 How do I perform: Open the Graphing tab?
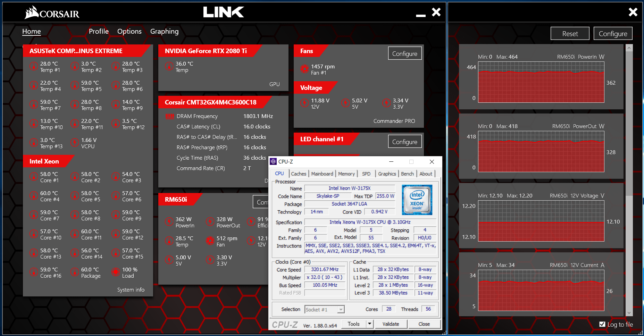165,31
